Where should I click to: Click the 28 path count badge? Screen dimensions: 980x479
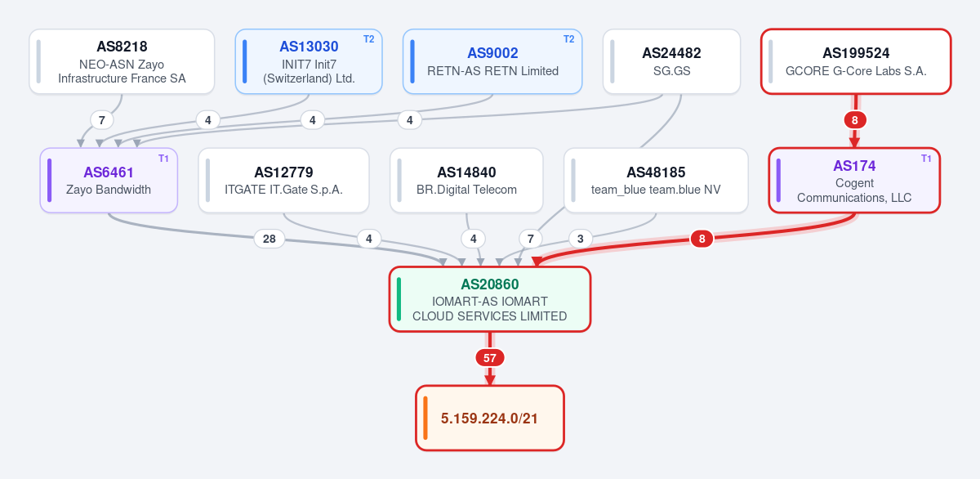(269, 239)
